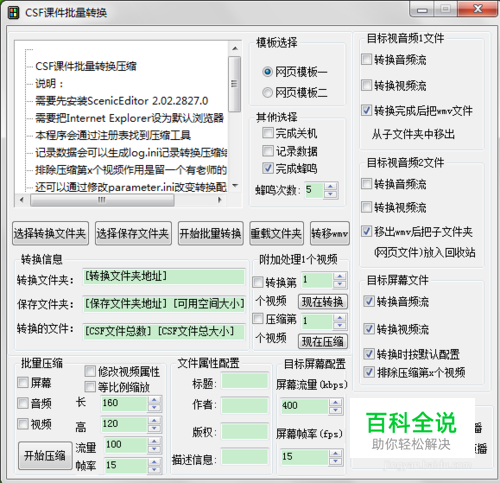Click 现在压缩 button
This screenshot has height=483, width=500.
click(x=323, y=341)
